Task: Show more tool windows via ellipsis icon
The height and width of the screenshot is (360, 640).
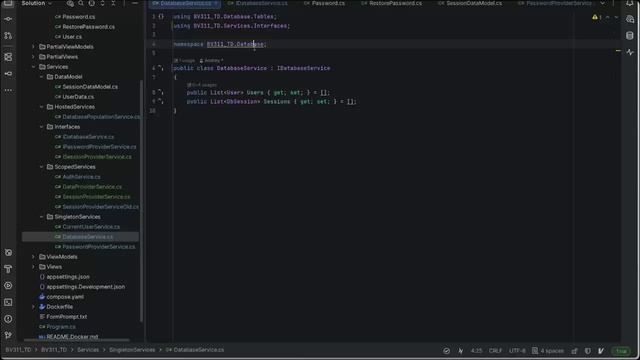Action: pyautogui.click(x=8, y=90)
